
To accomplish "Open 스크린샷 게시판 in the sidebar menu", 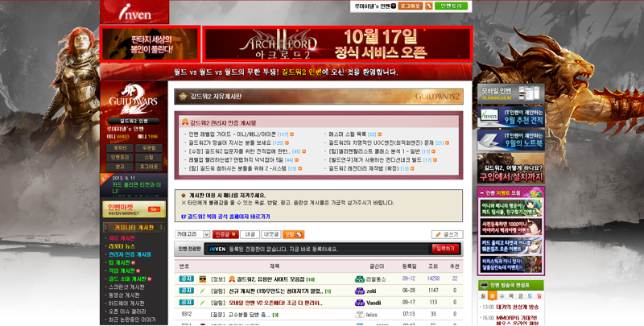I will (x=126, y=287).
